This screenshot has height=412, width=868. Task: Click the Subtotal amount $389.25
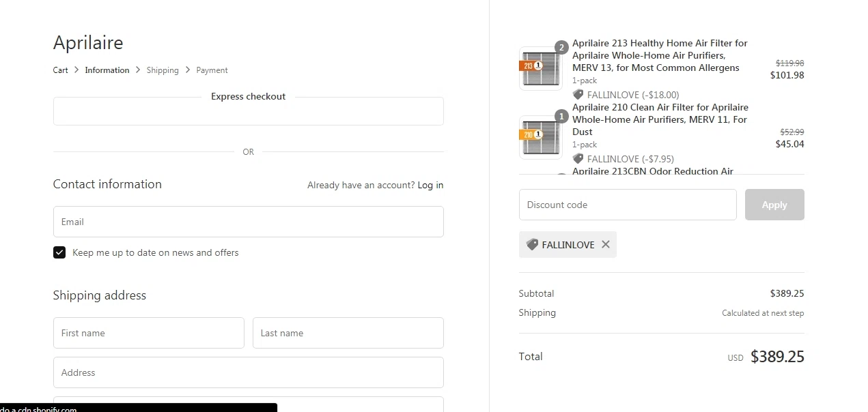[787, 293]
